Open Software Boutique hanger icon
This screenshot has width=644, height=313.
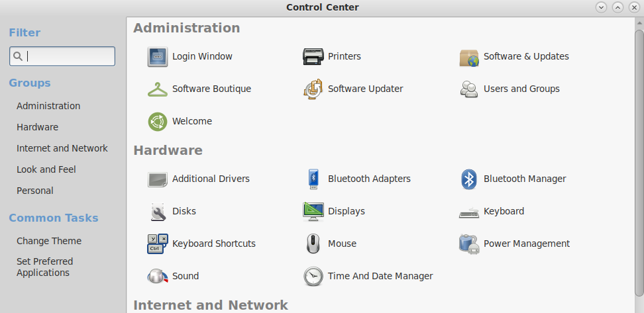click(157, 89)
